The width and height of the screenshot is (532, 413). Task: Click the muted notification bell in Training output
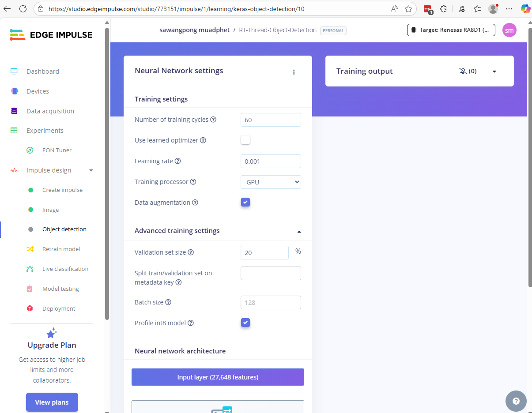tap(463, 71)
